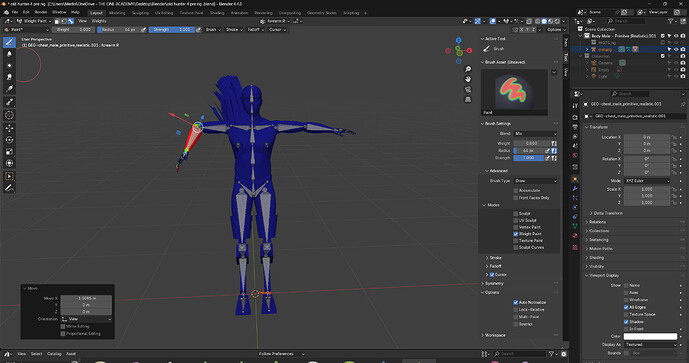The width and height of the screenshot is (689, 363).
Task: Uncheck the Weight Paint mode checkbox
Action: coord(515,234)
